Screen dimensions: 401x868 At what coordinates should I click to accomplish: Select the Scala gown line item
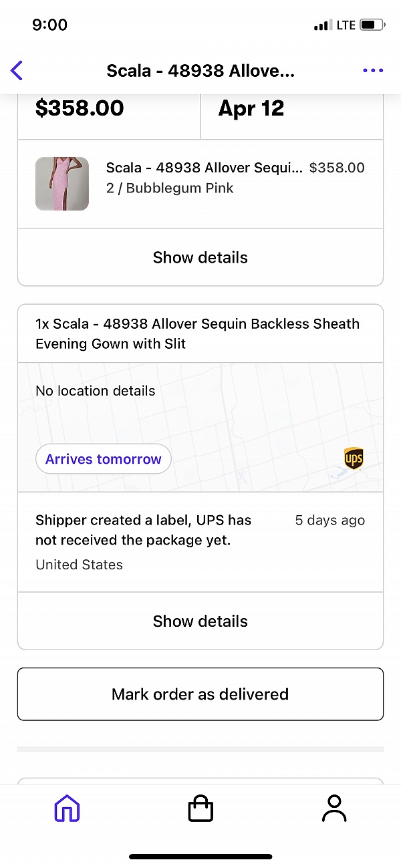pyautogui.click(x=200, y=178)
